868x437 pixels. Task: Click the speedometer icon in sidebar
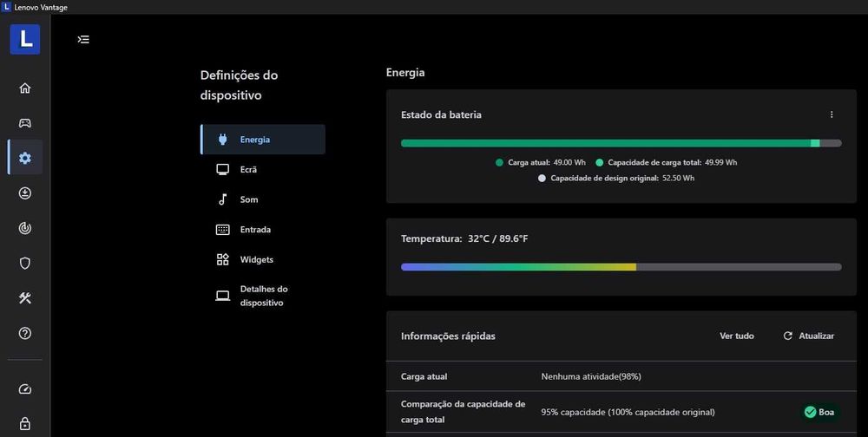pyautogui.click(x=25, y=389)
